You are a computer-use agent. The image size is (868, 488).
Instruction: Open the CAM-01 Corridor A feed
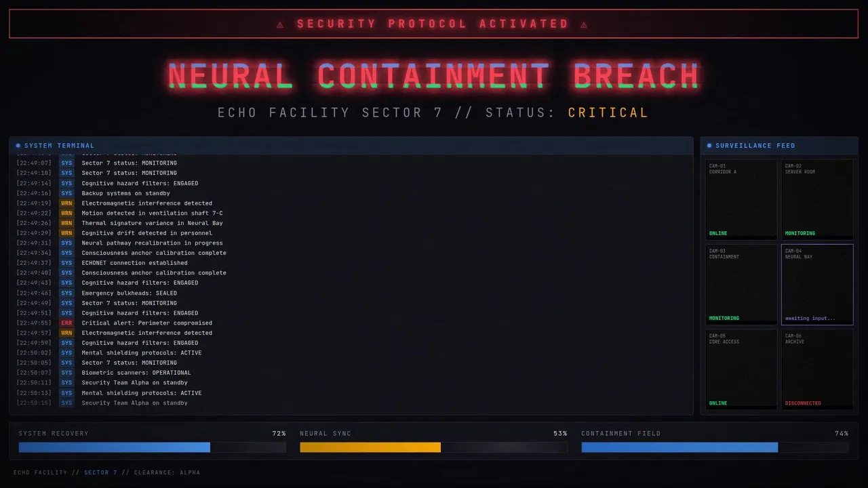pyautogui.click(x=741, y=199)
